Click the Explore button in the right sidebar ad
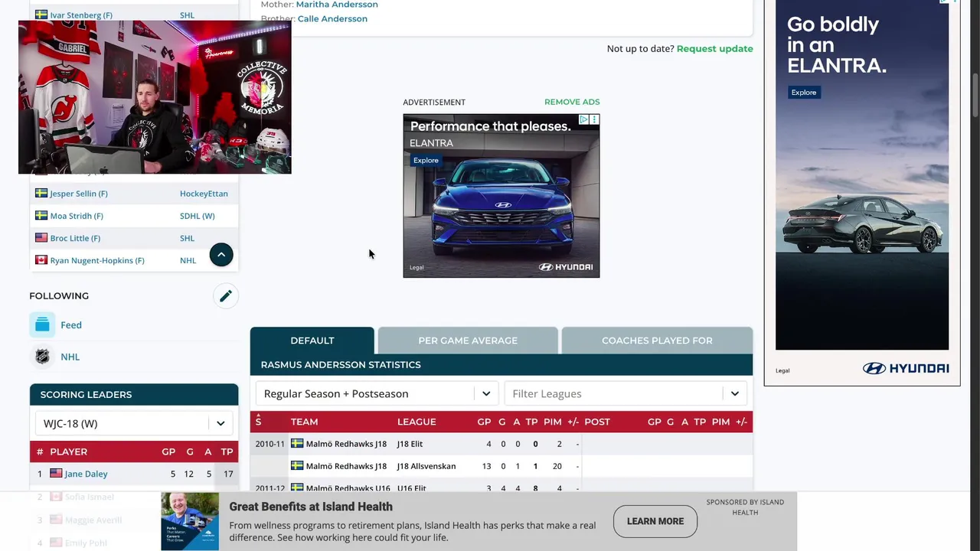Screen dimensions: 980x551 [804, 93]
